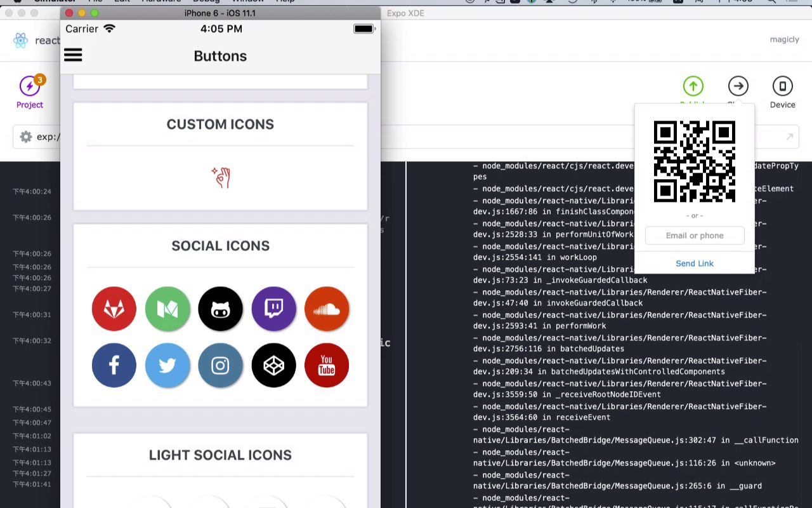Click the Buttons title in navigation bar
Screen dimensions: 812x508
click(220, 56)
